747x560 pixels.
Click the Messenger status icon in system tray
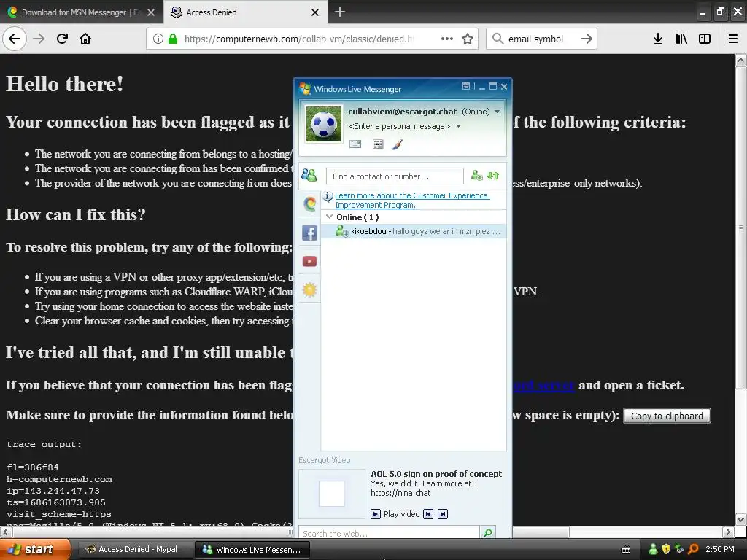coord(653,549)
